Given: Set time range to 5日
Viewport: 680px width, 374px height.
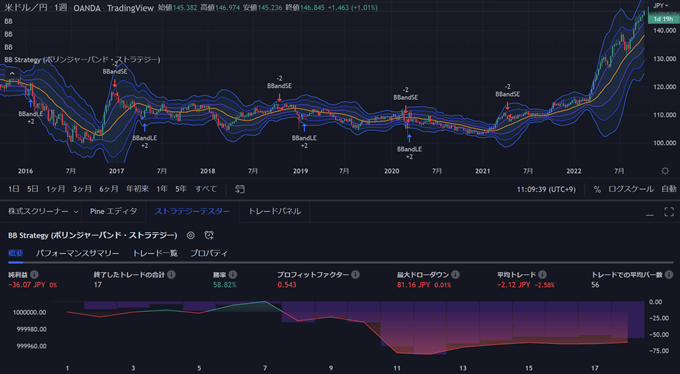Looking at the screenshot, I should 33,189.
